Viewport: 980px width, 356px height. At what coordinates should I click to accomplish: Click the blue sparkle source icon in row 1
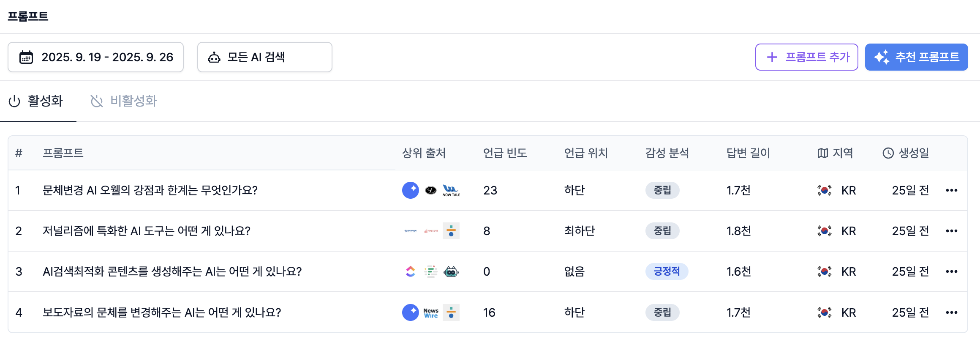[x=410, y=190]
